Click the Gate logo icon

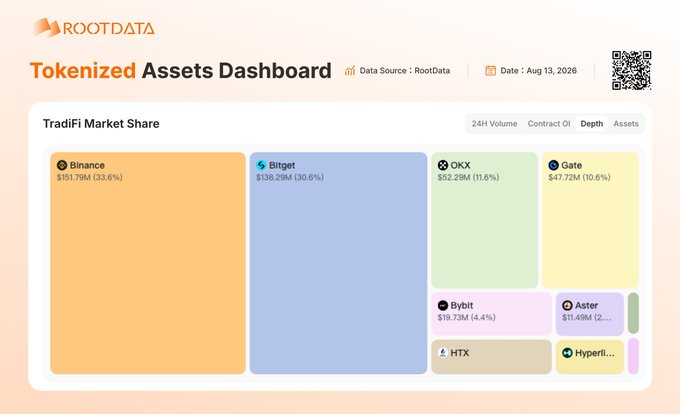(553, 165)
